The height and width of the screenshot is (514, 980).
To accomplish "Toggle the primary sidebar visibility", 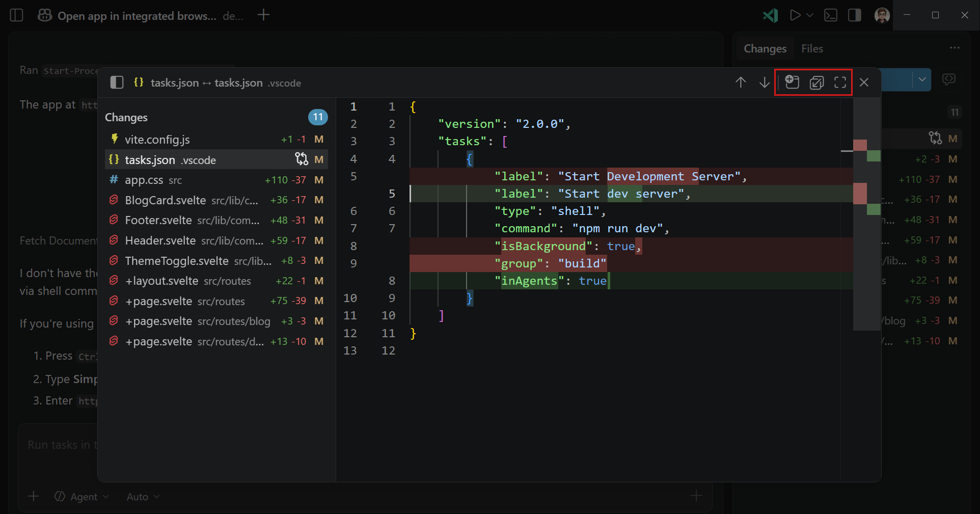I will (16, 15).
